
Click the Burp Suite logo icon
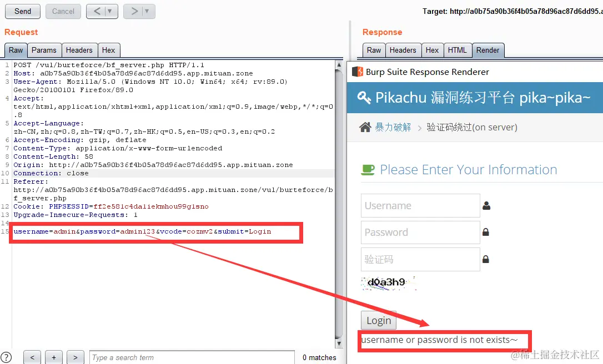point(358,72)
